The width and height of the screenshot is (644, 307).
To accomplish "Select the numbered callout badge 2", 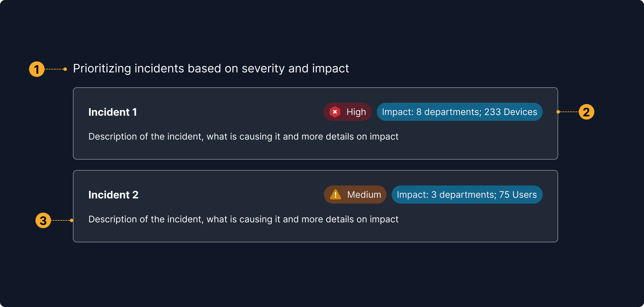I will tap(587, 112).
